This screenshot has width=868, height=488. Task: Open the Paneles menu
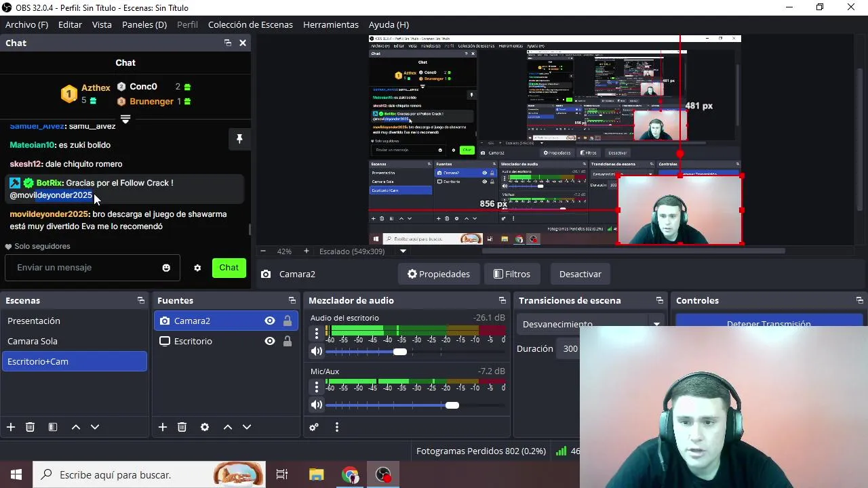pyautogui.click(x=144, y=24)
